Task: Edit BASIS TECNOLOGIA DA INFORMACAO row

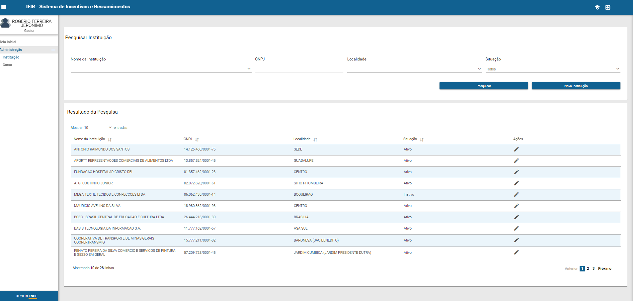Action: (516, 229)
